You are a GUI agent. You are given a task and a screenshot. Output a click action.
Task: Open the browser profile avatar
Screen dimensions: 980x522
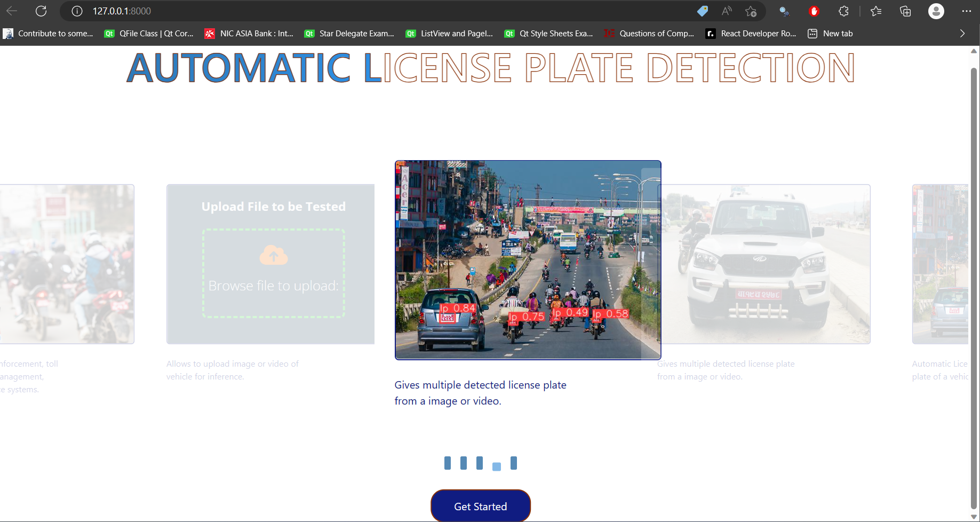(x=936, y=11)
